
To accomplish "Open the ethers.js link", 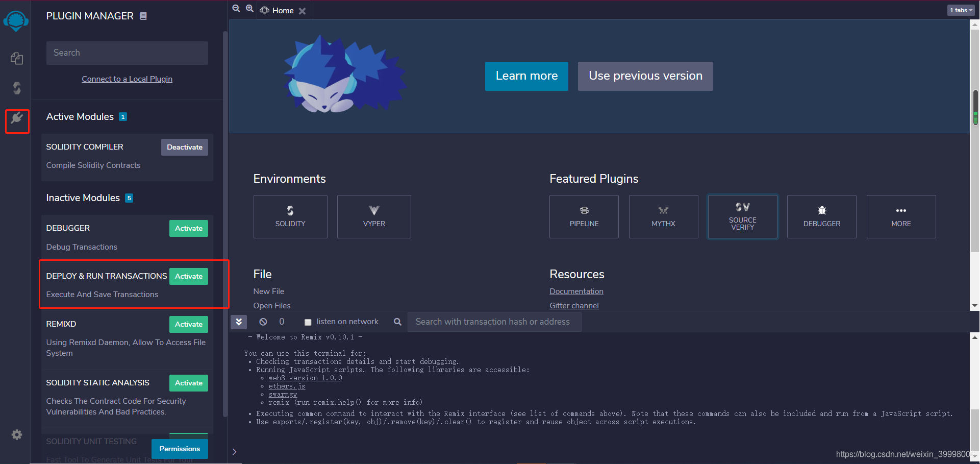I will tap(287, 386).
